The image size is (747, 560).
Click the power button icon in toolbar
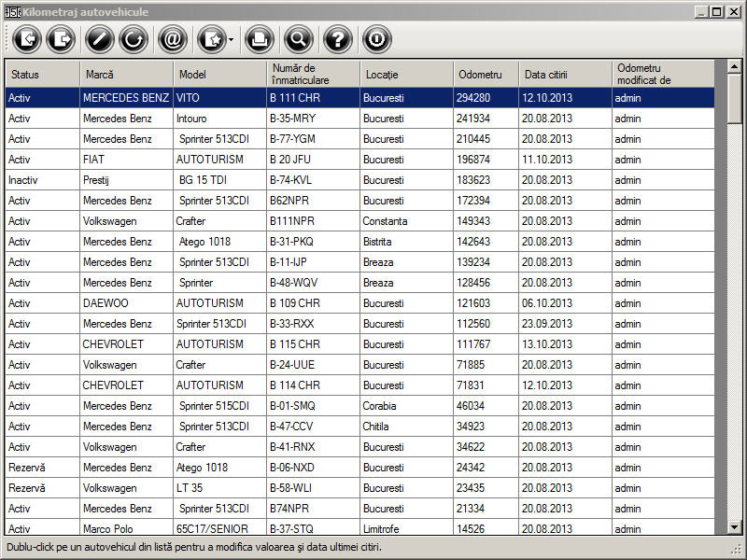pos(377,39)
